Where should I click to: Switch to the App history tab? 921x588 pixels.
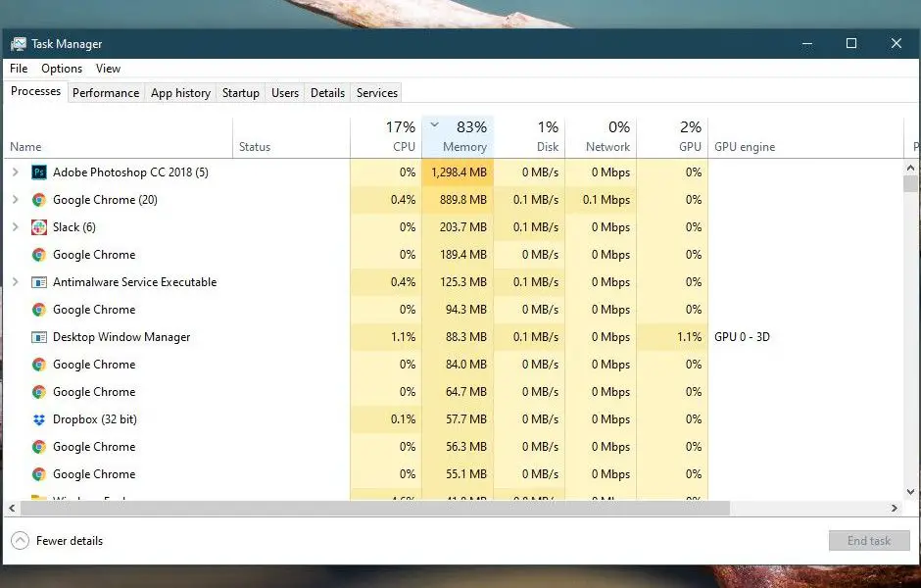tap(180, 93)
